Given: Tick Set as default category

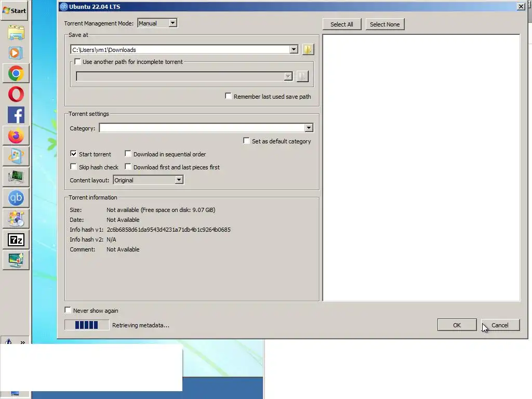Looking at the screenshot, I should click(x=246, y=141).
